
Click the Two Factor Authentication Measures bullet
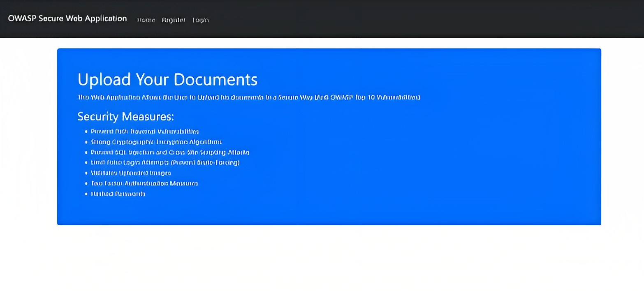[x=144, y=183]
